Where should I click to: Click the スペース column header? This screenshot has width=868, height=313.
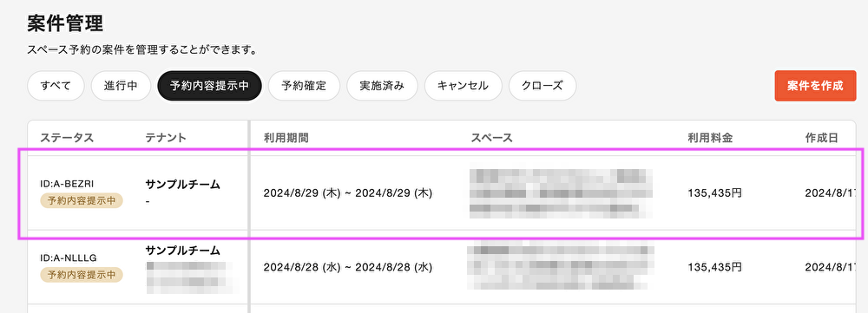coord(491,138)
